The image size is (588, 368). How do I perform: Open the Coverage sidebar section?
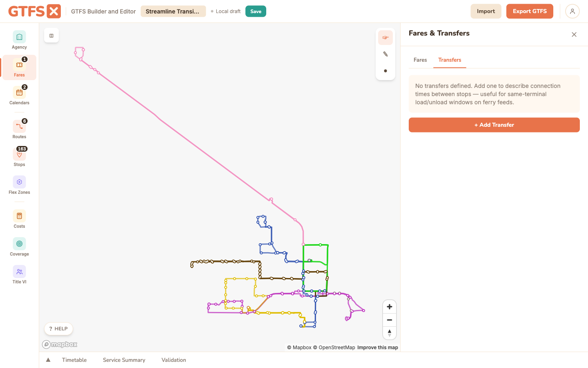[x=19, y=247]
